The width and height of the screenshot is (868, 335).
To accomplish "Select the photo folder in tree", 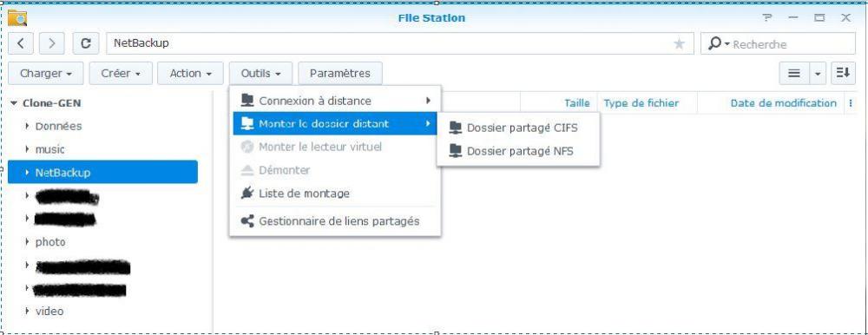I will 50,242.
